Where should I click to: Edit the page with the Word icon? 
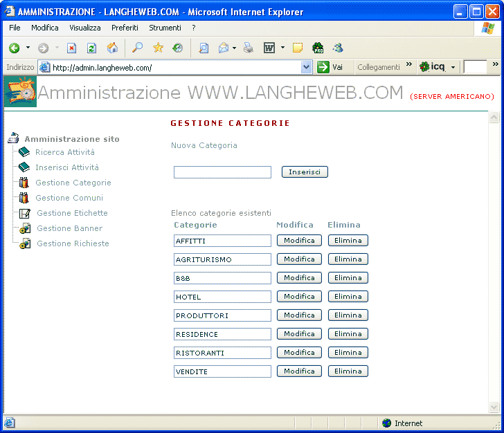pyautogui.click(x=269, y=48)
